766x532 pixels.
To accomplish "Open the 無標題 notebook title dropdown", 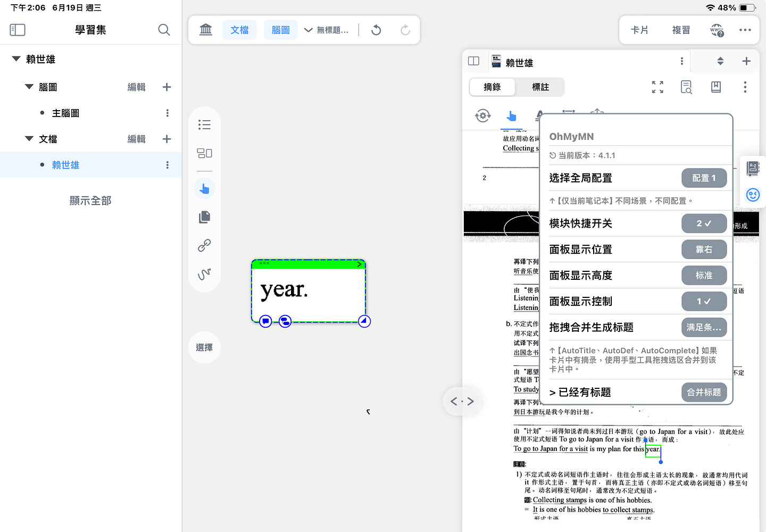I will [326, 30].
